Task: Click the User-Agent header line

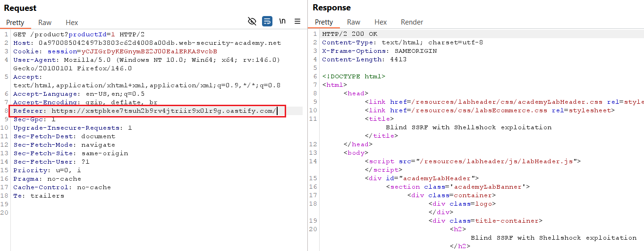Action: 147,60
